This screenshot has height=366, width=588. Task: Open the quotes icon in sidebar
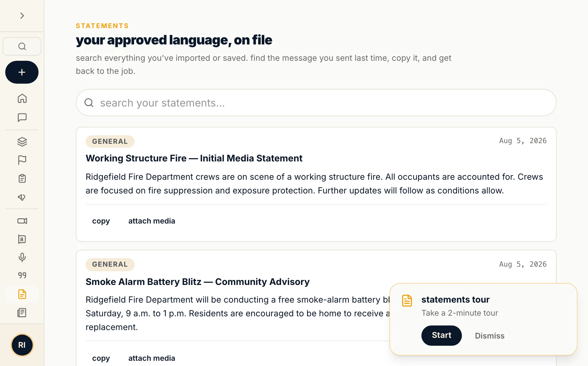(22, 275)
